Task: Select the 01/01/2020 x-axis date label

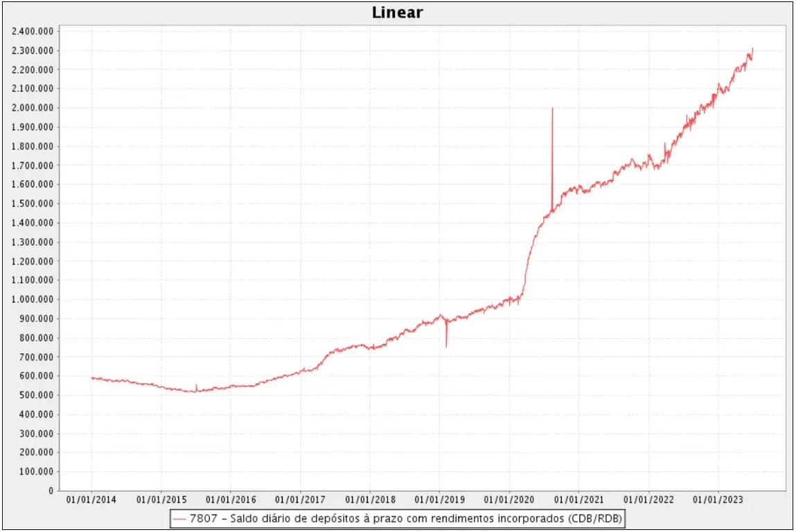Action: [508, 499]
